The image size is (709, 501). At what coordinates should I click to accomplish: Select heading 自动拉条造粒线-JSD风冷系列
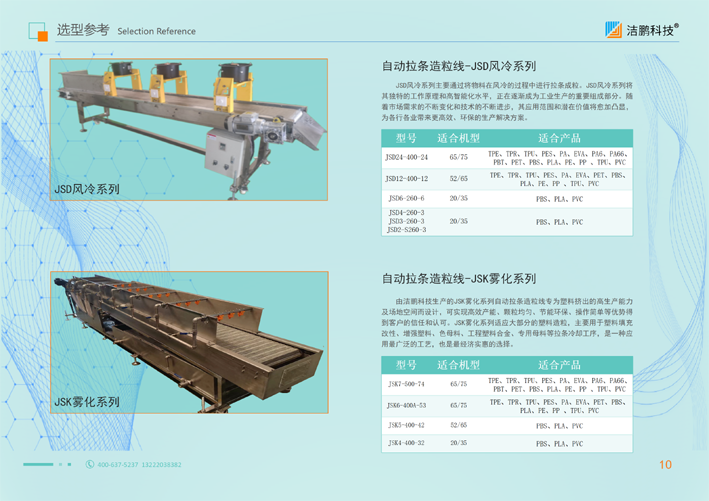[x=459, y=66]
